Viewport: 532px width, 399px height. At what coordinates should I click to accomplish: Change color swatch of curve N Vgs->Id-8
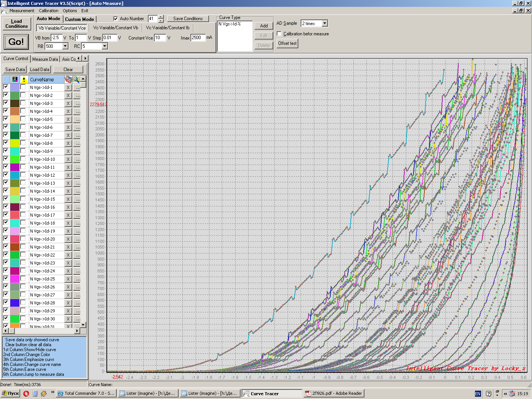pyautogui.click(x=15, y=143)
